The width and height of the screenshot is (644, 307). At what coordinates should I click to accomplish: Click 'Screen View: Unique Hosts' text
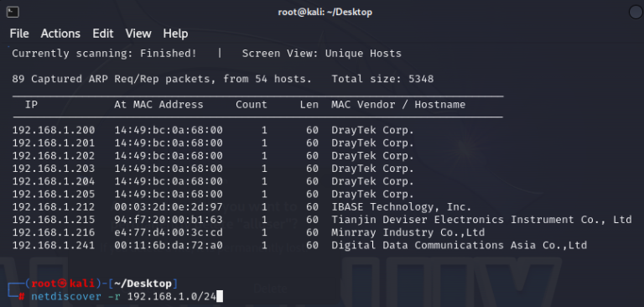point(322,54)
